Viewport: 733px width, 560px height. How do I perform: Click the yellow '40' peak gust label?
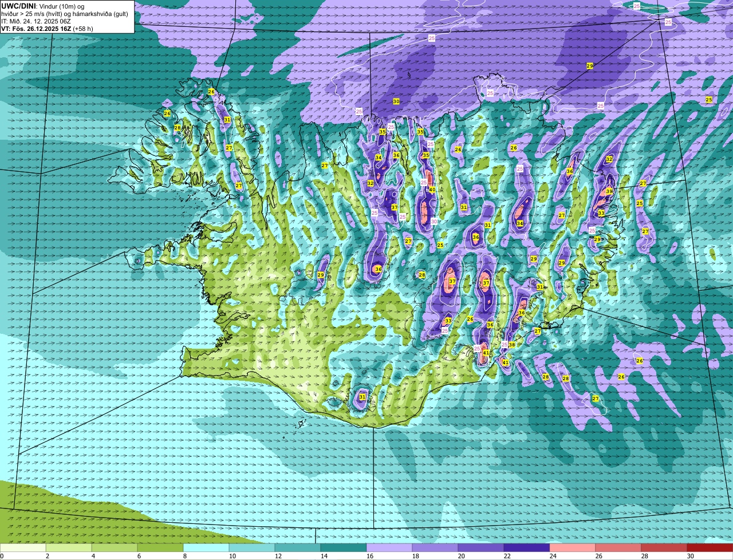click(432, 190)
